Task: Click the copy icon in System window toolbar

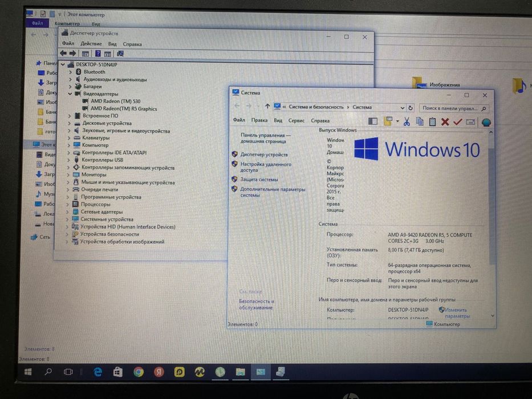Action: pyautogui.click(x=420, y=121)
